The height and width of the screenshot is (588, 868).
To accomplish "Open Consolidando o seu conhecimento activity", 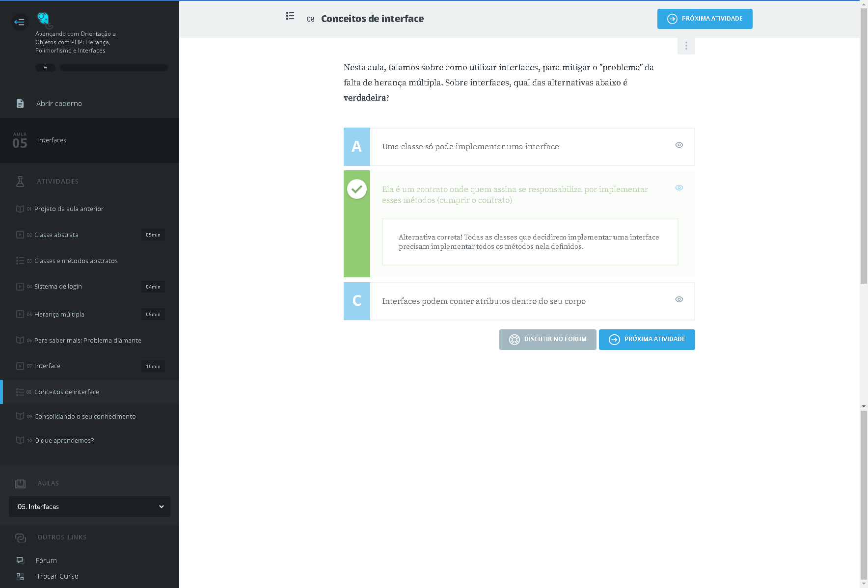I will [85, 417].
